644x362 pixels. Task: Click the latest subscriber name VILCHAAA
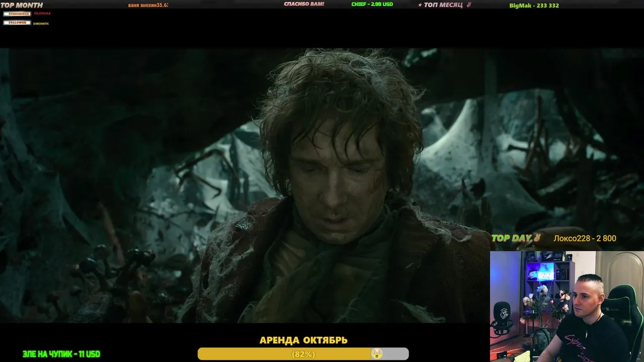coord(42,14)
